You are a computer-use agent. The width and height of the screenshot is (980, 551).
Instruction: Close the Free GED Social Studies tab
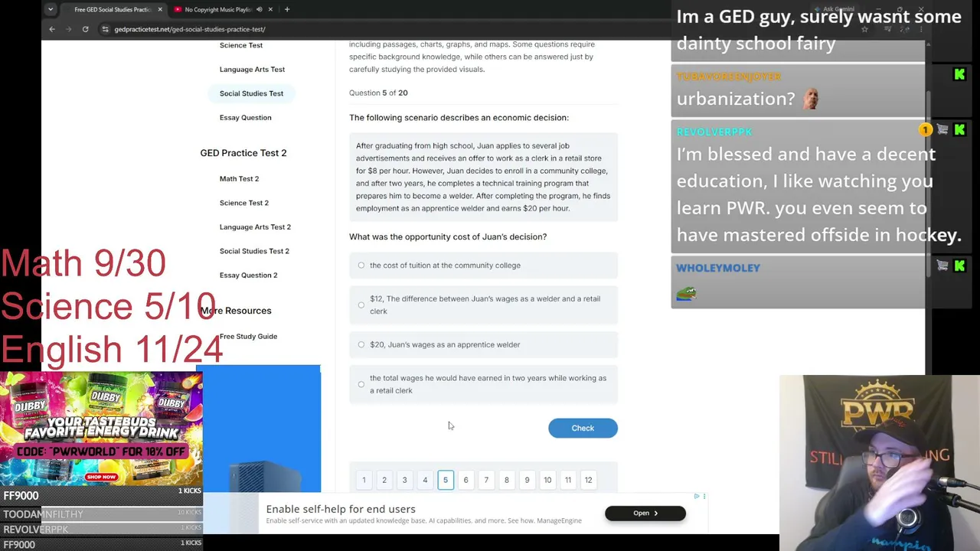click(160, 9)
